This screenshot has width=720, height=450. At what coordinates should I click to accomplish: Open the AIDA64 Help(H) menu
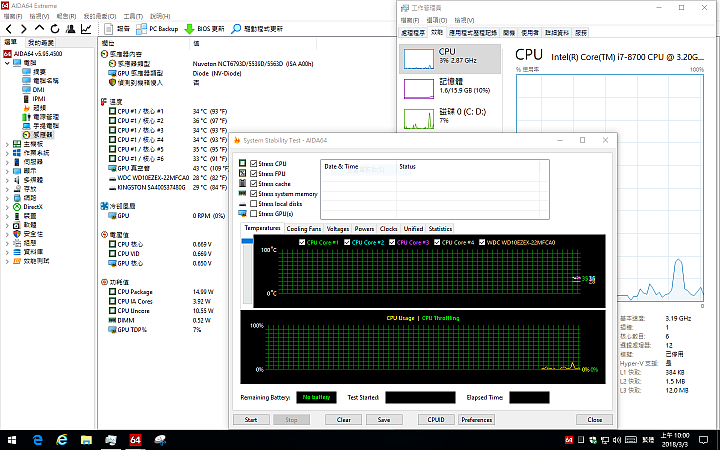point(160,16)
